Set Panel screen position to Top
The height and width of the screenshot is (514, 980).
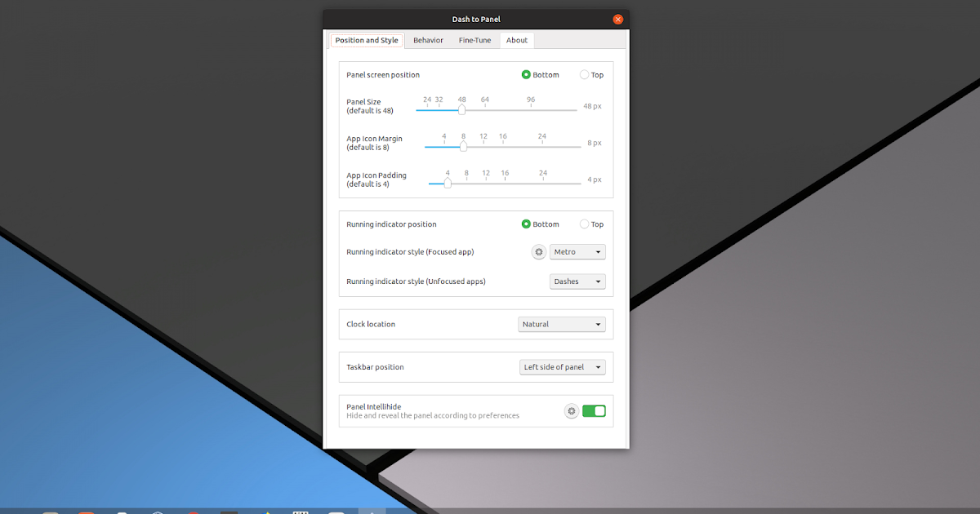(x=585, y=74)
